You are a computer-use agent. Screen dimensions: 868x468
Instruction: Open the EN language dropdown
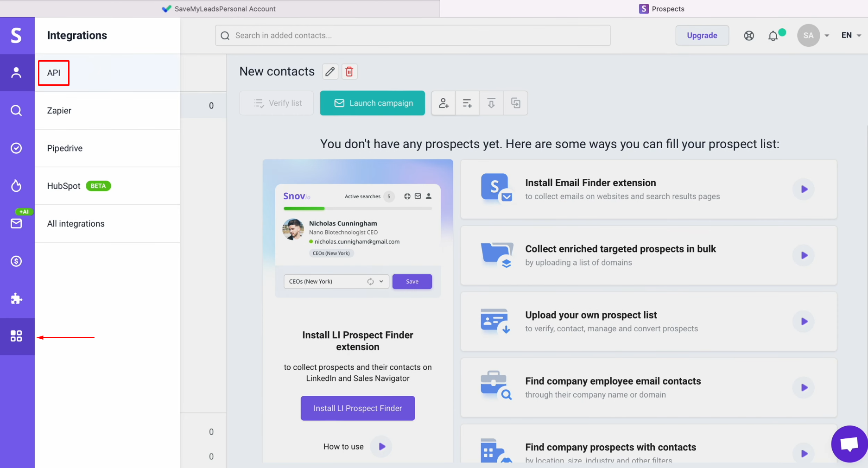pyautogui.click(x=851, y=36)
